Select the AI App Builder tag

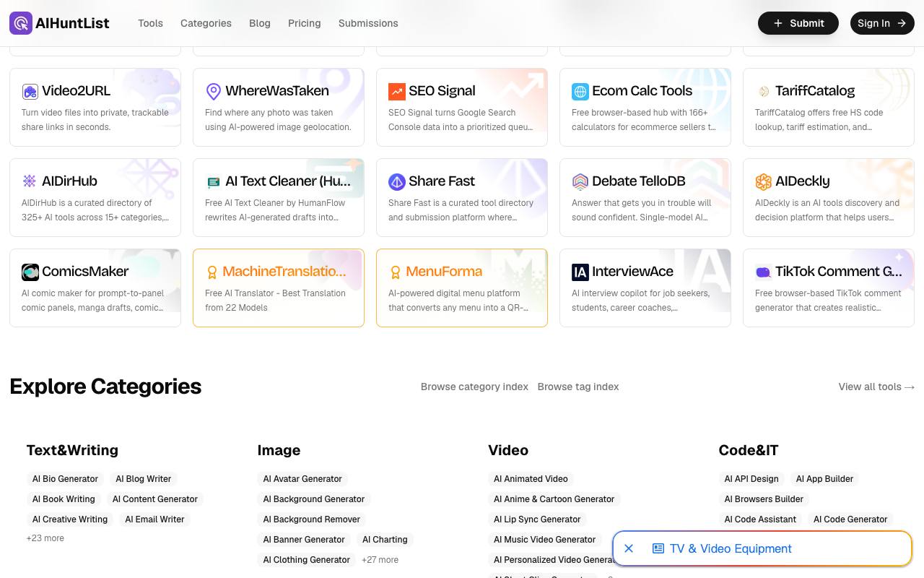pos(824,479)
